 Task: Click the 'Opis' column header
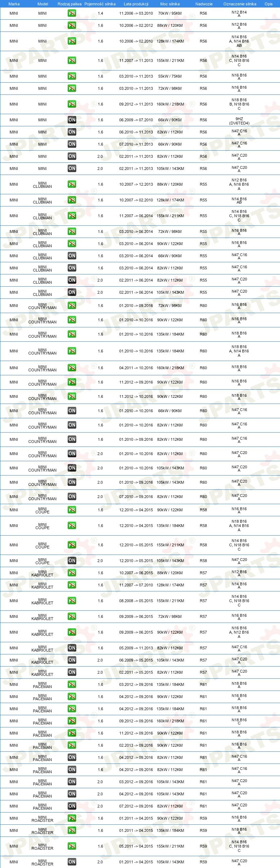coord(269,4)
